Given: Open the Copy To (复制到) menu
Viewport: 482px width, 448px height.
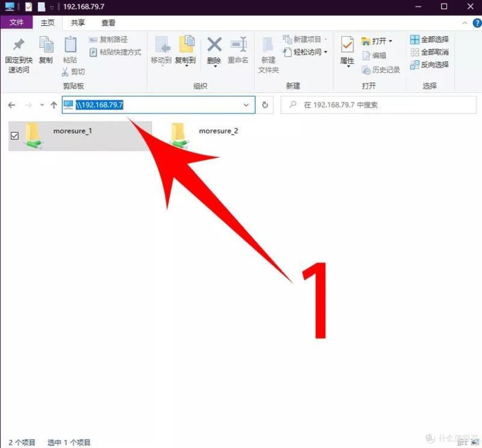Looking at the screenshot, I should click(x=185, y=51).
